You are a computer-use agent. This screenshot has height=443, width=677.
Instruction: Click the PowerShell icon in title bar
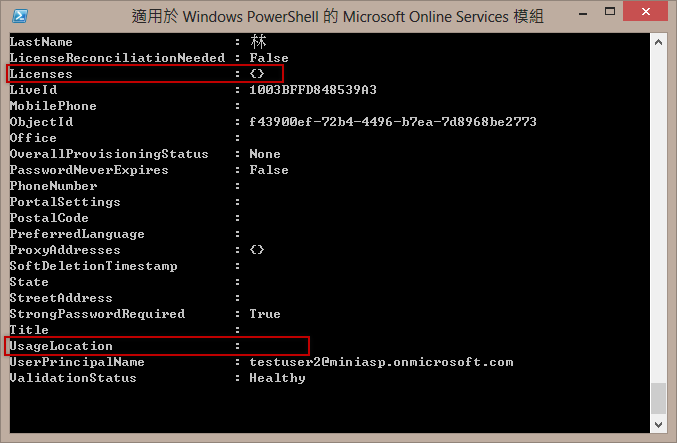coord(20,16)
